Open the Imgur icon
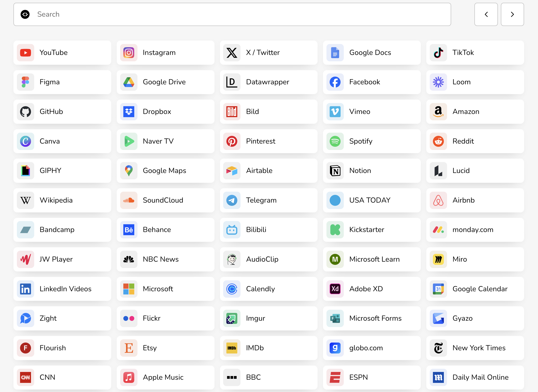Screen dimensions: 538x392 (x=232, y=318)
